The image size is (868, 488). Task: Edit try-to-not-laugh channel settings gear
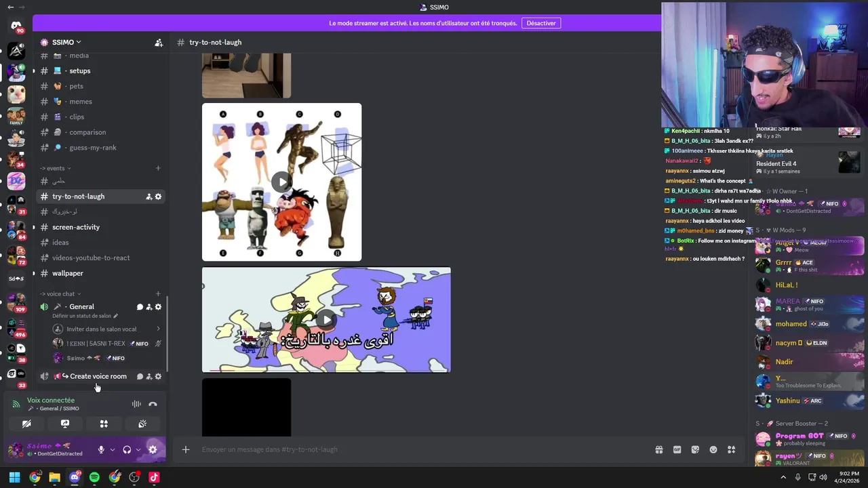point(158,197)
